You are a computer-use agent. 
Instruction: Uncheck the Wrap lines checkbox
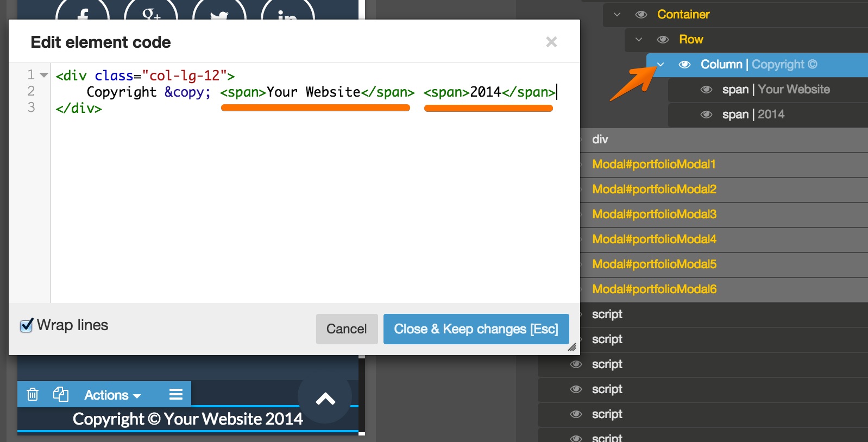tap(27, 325)
